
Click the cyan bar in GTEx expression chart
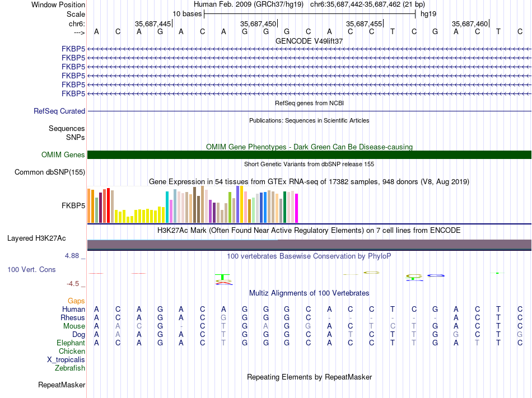167,207
